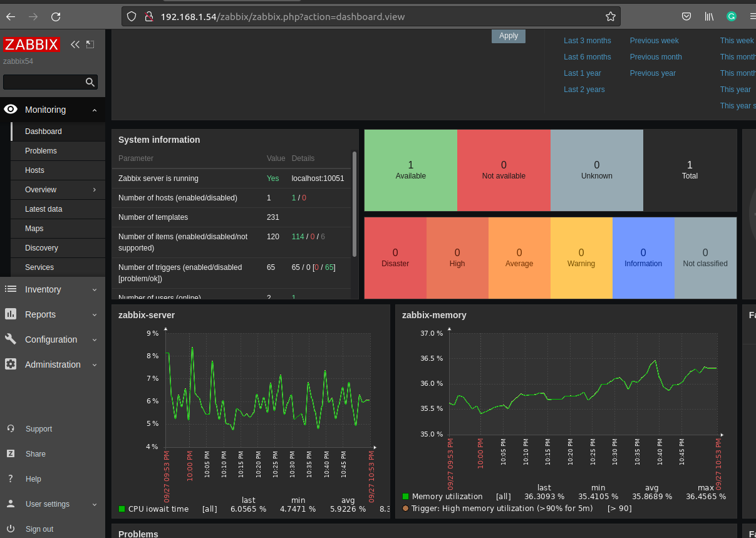
Task: Click the High severity tile
Action: pyautogui.click(x=457, y=258)
